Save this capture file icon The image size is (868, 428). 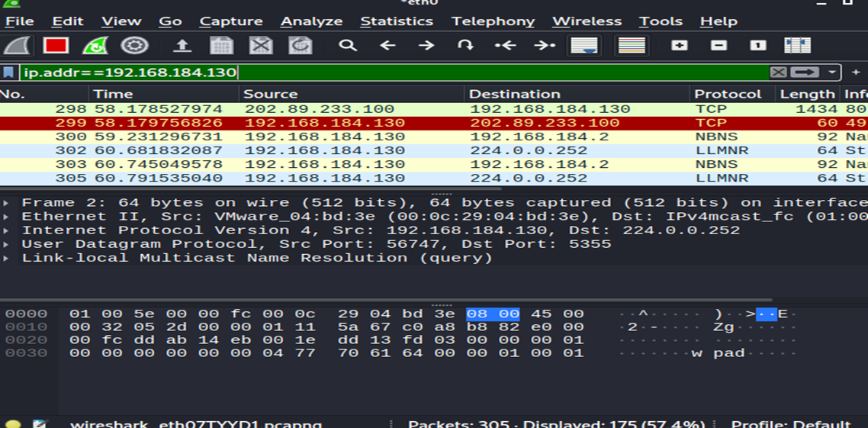[x=222, y=46]
